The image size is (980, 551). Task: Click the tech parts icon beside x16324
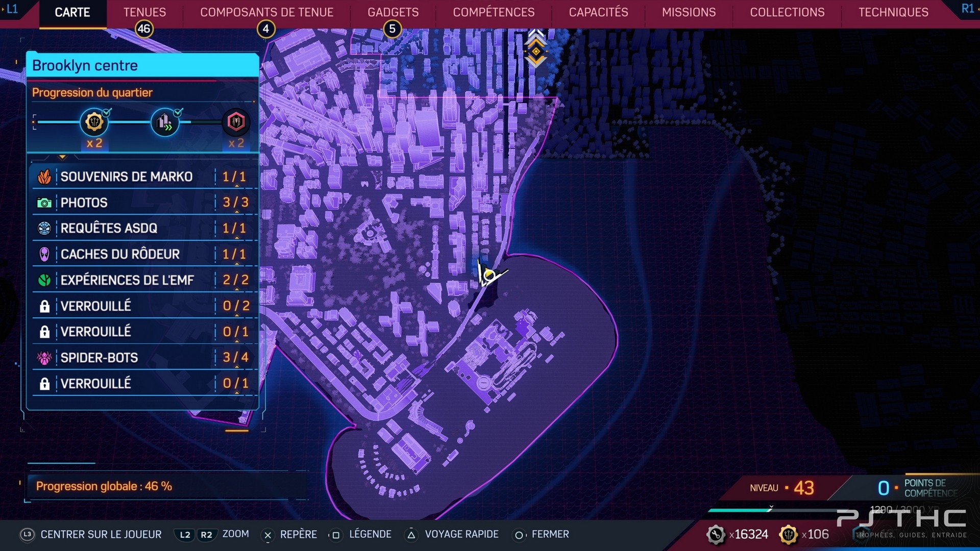click(716, 535)
